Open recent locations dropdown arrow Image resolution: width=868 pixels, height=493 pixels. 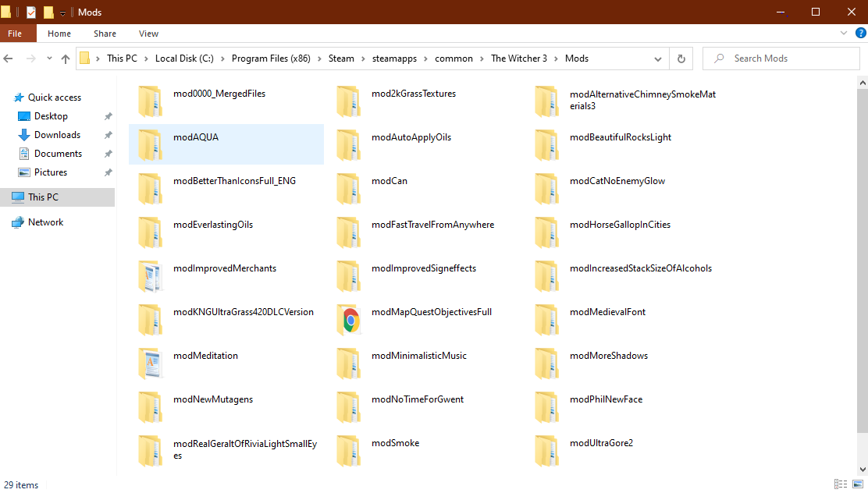[49, 59]
